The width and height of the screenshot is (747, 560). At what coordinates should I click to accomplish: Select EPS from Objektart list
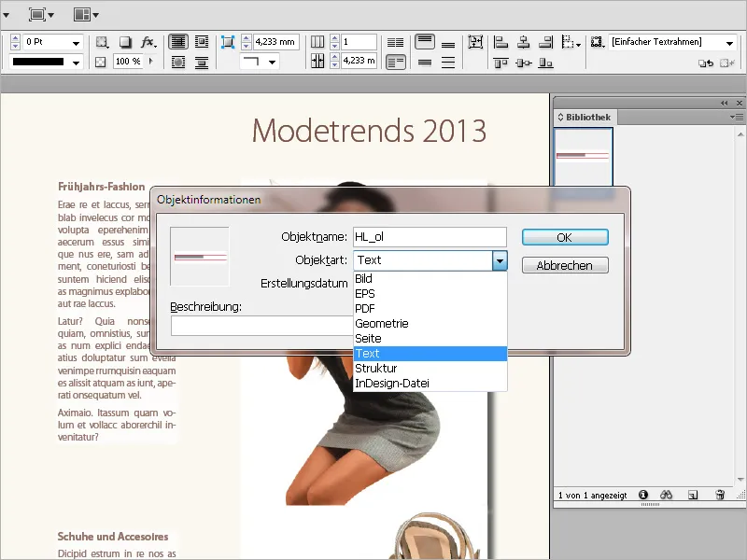pyautogui.click(x=430, y=293)
